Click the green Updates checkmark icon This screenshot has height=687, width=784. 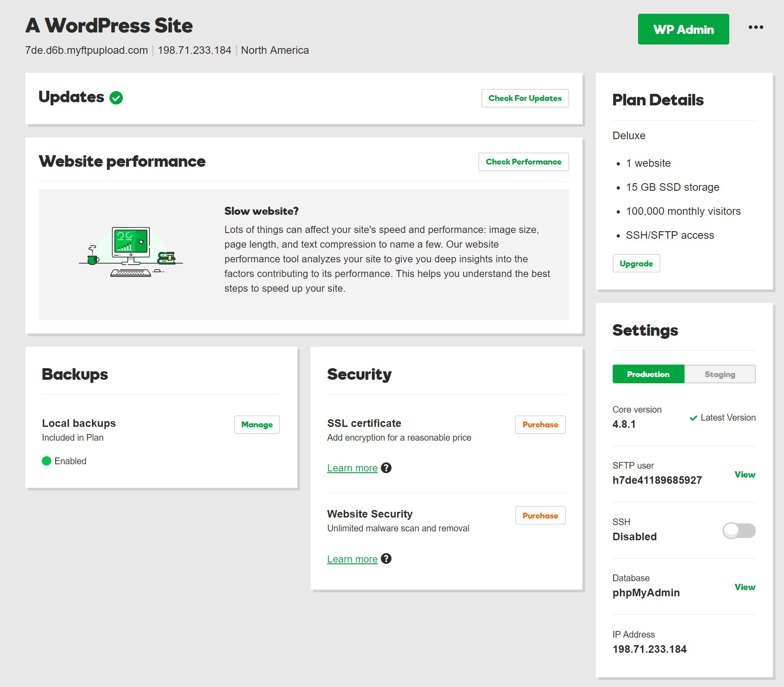116,98
